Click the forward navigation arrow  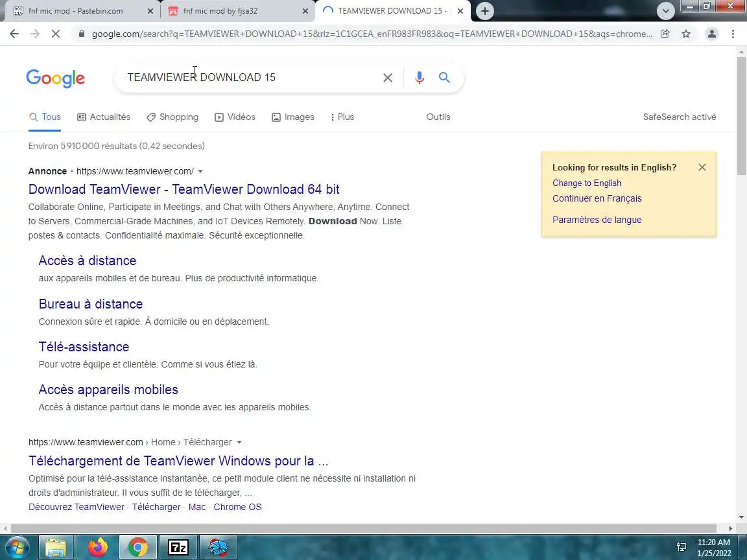tap(35, 34)
